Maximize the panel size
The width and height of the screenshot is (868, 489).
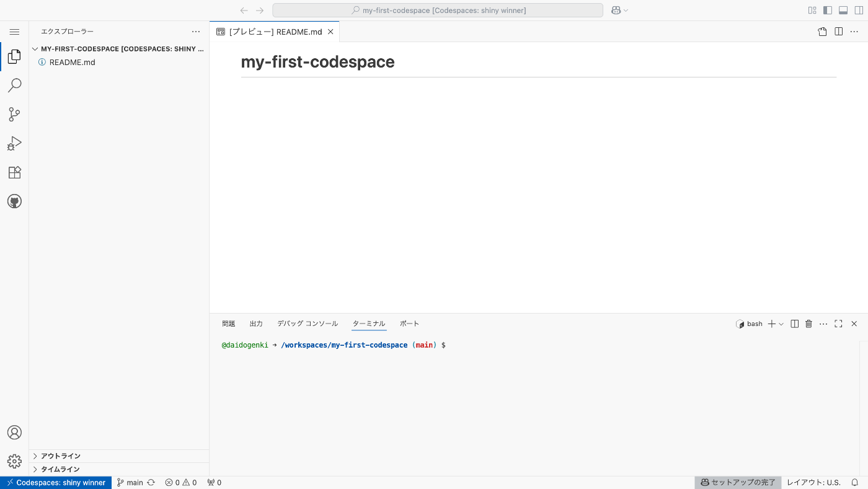click(838, 324)
